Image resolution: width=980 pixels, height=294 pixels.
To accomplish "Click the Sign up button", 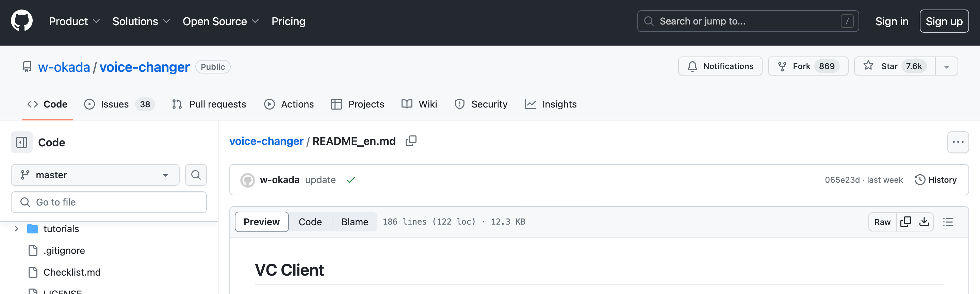I will point(944,21).
